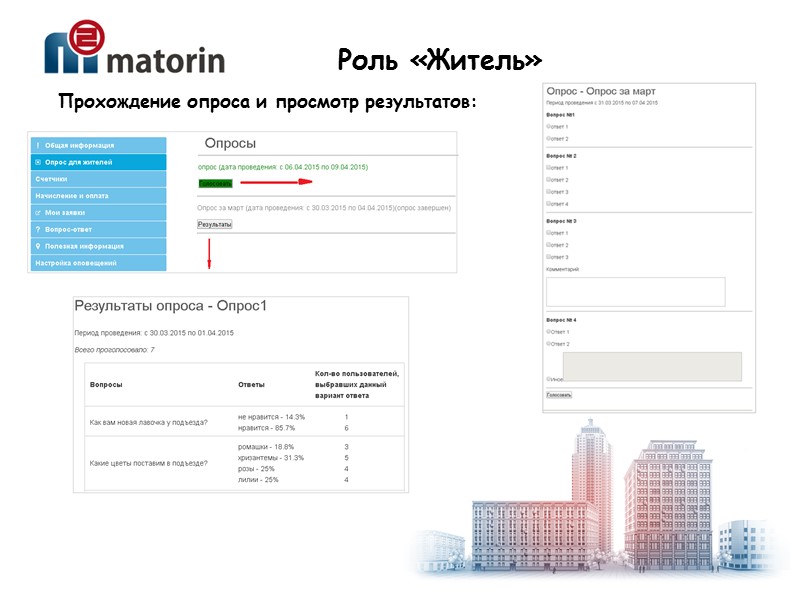
Task: Select Ответ 1 for Вопрос № 4
Action: (x=549, y=332)
